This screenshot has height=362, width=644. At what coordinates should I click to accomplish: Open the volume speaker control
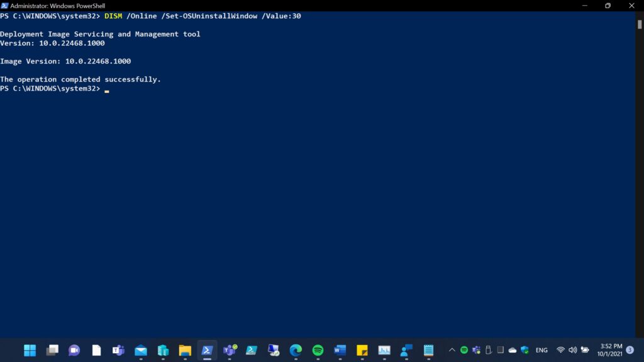coord(572,350)
